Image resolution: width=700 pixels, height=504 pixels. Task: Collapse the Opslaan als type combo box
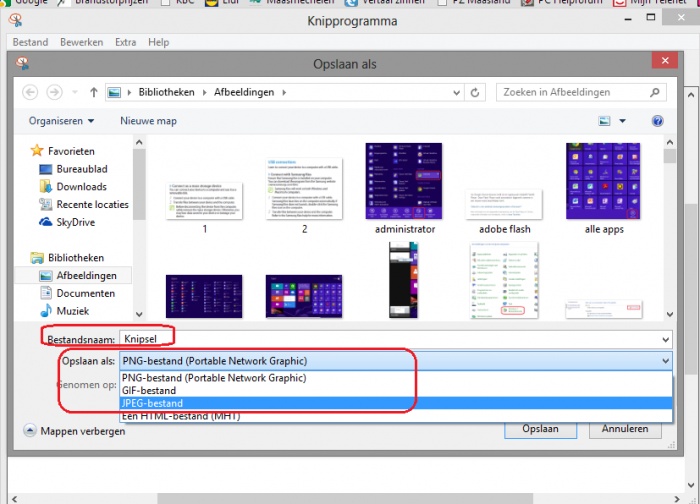coord(666,361)
